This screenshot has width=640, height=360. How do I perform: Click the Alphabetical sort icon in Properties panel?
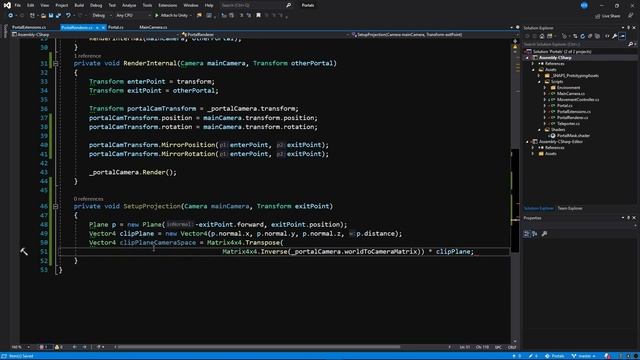point(535,234)
